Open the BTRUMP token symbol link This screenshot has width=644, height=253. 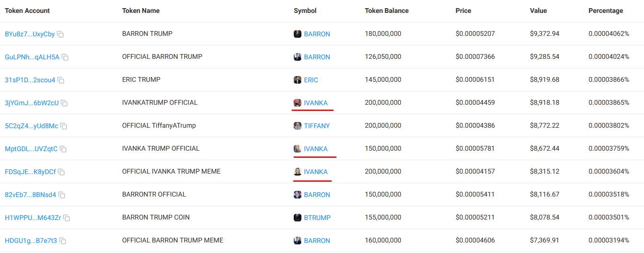click(317, 218)
